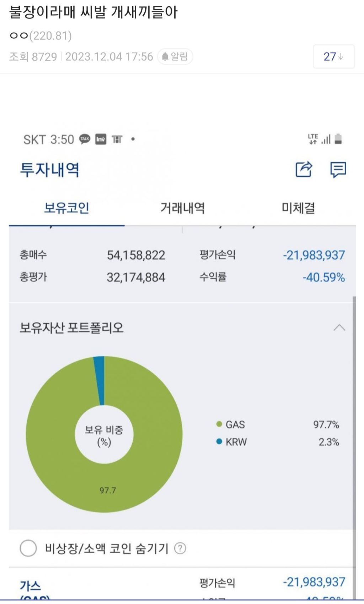This screenshot has height=604, width=364.
Task: Tap the share icon beside 투자내역
Action: tap(304, 169)
